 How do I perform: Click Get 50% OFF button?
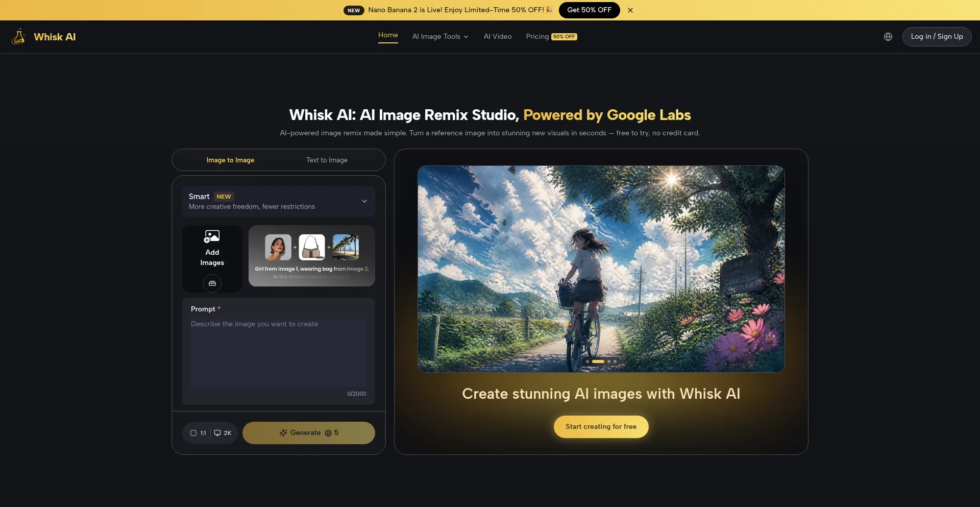tap(590, 10)
